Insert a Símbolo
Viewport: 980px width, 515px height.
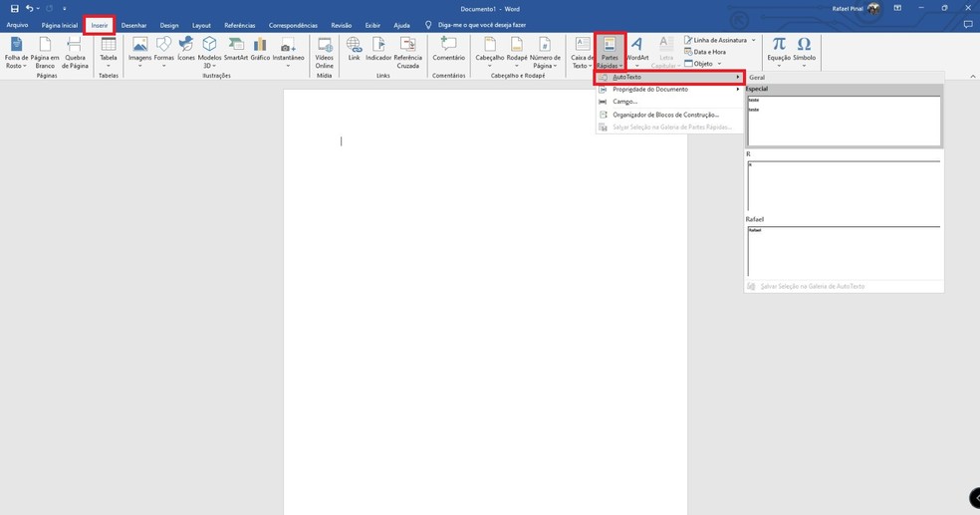pyautogui.click(x=805, y=52)
